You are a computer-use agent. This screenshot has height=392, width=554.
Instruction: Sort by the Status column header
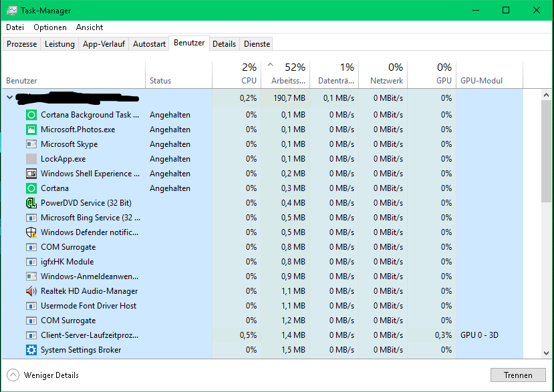pos(179,75)
